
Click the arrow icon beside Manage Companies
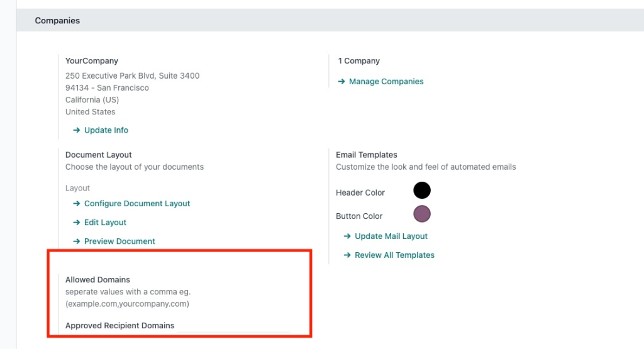coord(341,82)
